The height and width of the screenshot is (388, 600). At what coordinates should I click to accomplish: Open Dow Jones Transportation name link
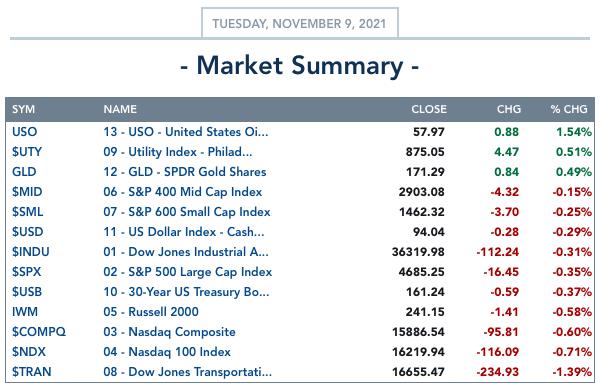[x=188, y=372]
